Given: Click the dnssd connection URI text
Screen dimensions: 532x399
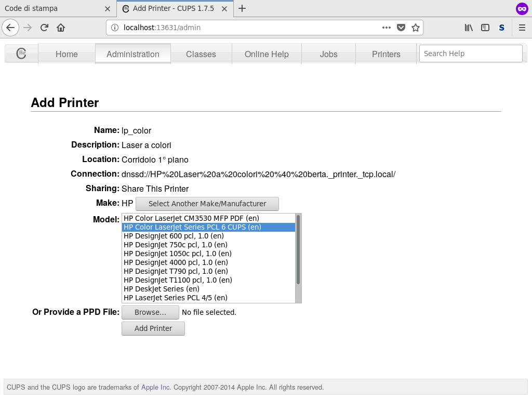Looking at the screenshot, I should (x=259, y=175).
